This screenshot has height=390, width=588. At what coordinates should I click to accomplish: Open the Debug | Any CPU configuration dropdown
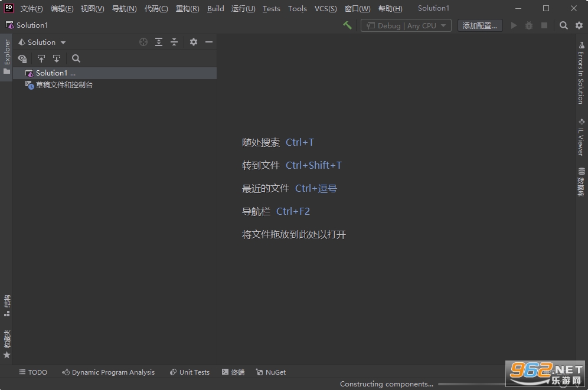tap(406, 25)
